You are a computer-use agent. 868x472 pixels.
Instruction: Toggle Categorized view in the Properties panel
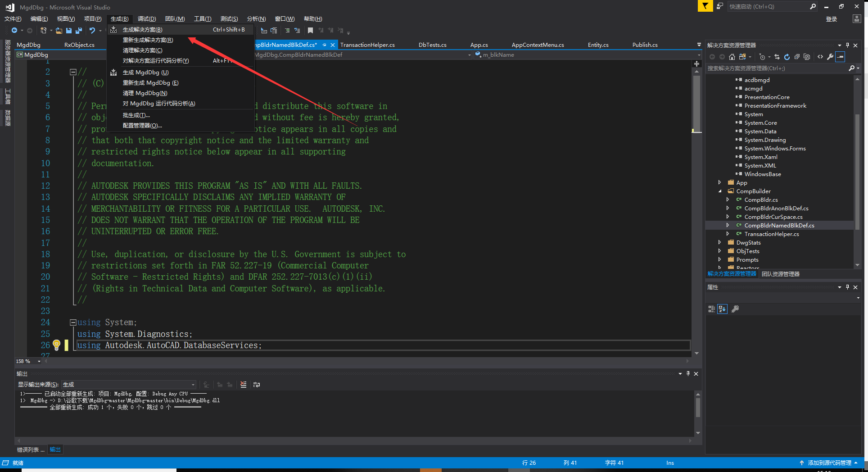[x=712, y=309]
